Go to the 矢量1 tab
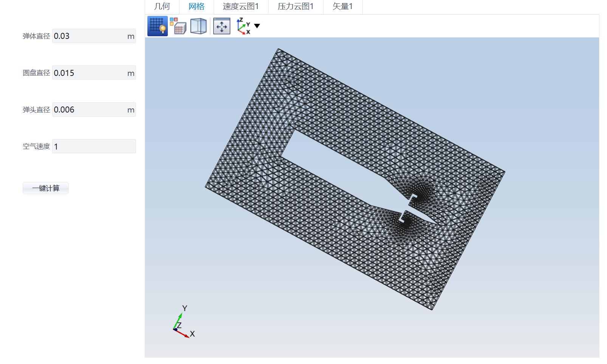 point(343,6)
